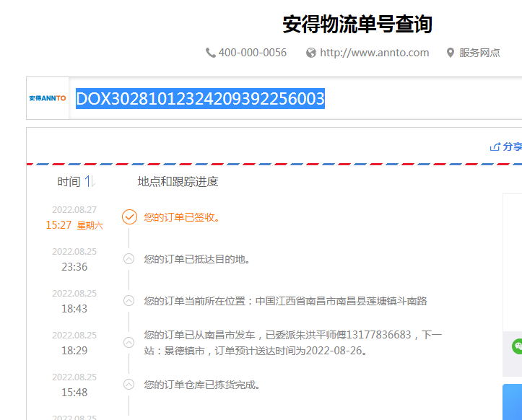
Task: Click the 15:27 time entry
Action: pos(58,225)
